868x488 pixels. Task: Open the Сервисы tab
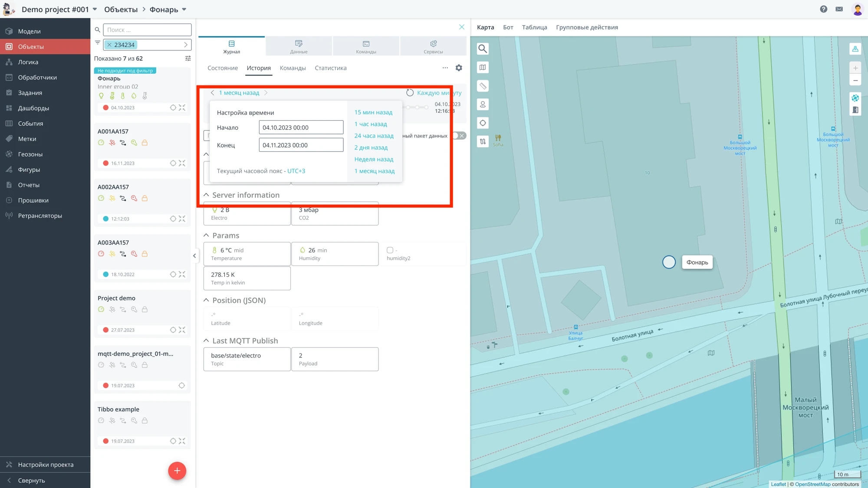(x=433, y=46)
